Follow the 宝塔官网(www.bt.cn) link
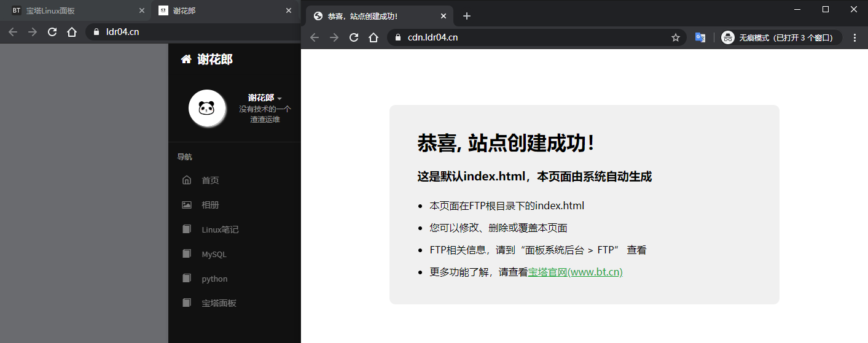This screenshot has width=868, height=343. pyautogui.click(x=575, y=272)
